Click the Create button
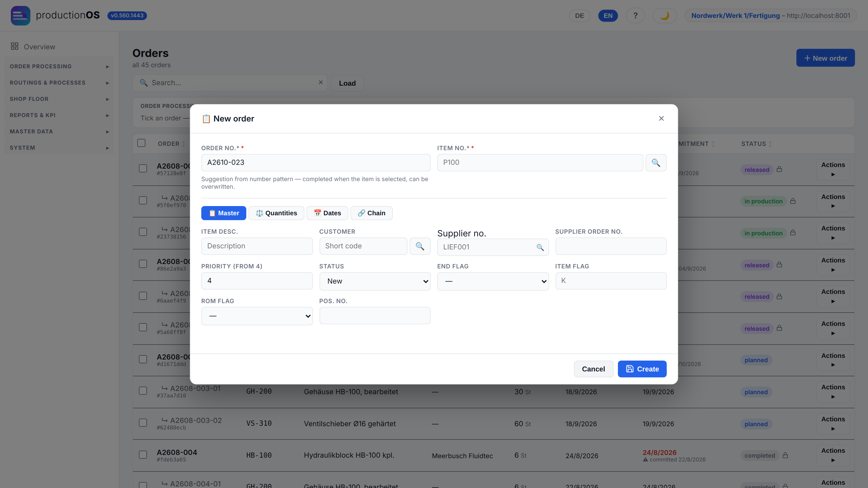Viewport: 868px width, 488px height. 642,369
